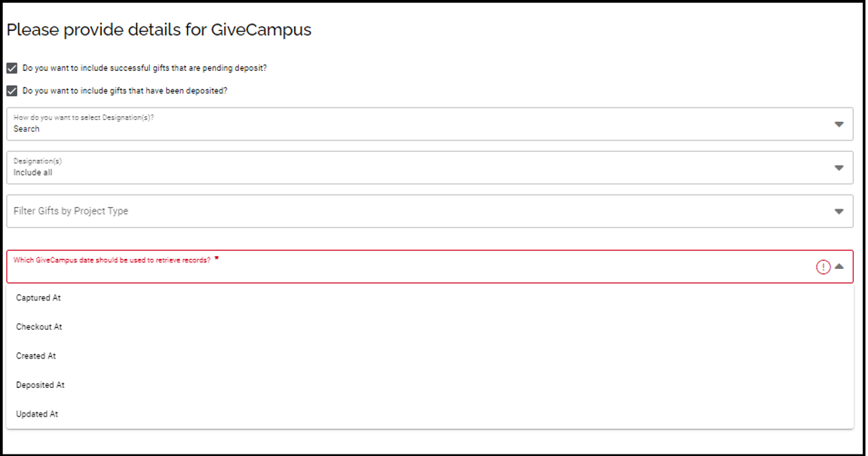Viewport: 868px width, 456px height.
Task: Disable including gifts that have been deposited
Action: tap(10, 90)
